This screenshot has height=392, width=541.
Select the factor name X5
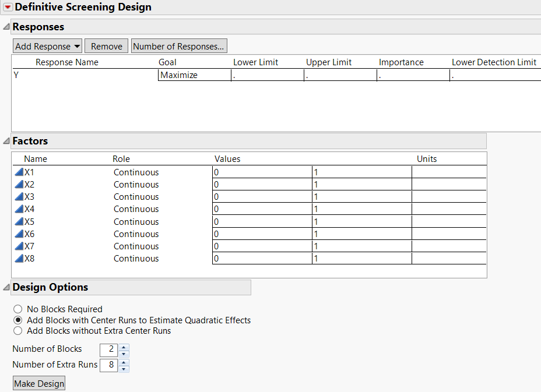pyautogui.click(x=29, y=222)
